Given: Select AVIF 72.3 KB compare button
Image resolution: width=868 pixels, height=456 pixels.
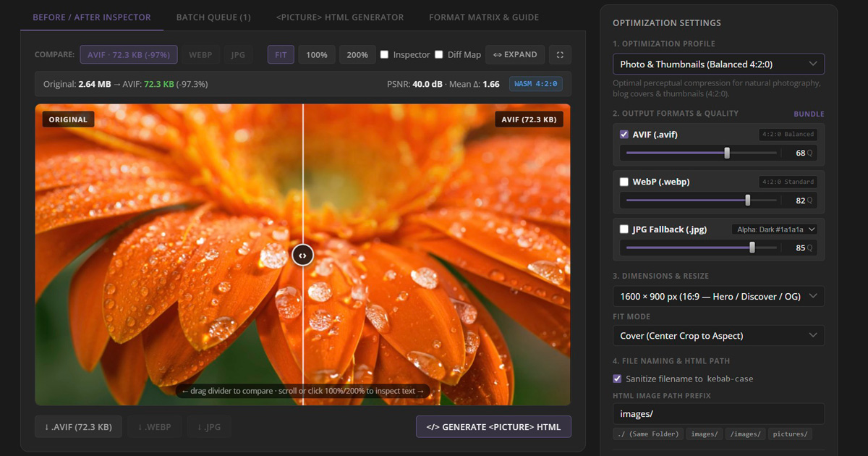Looking at the screenshot, I should point(129,54).
